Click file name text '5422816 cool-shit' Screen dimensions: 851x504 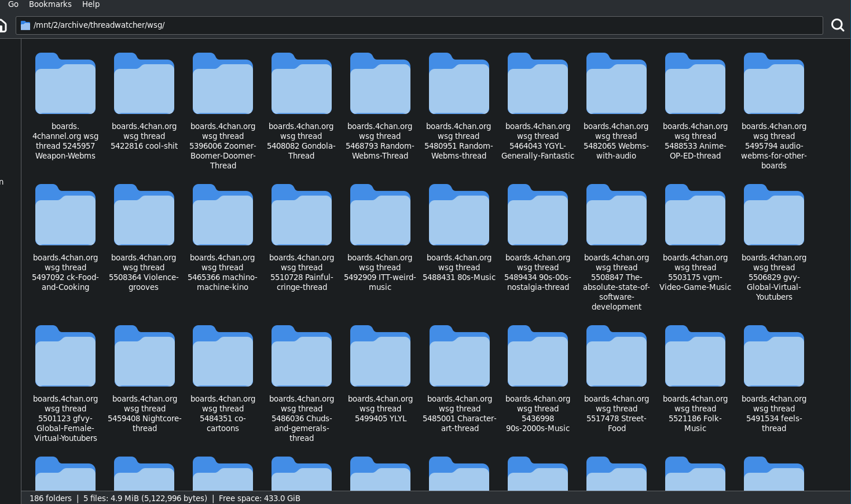[x=144, y=146]
